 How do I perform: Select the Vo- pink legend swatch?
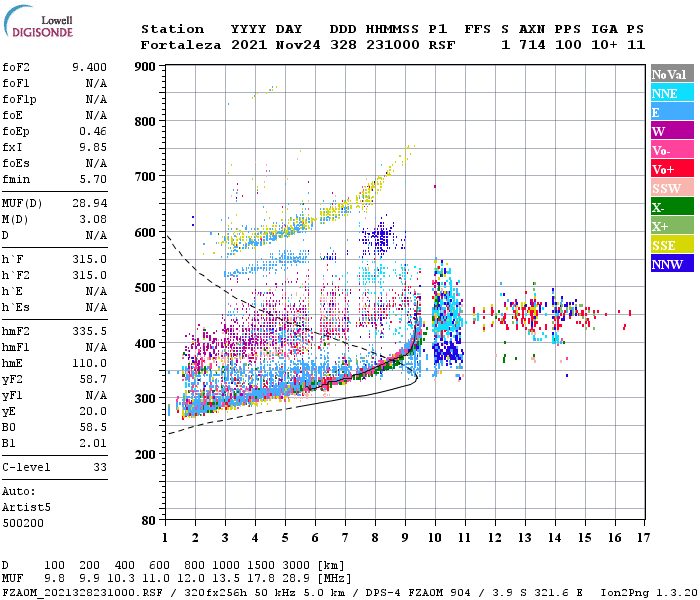672,150
